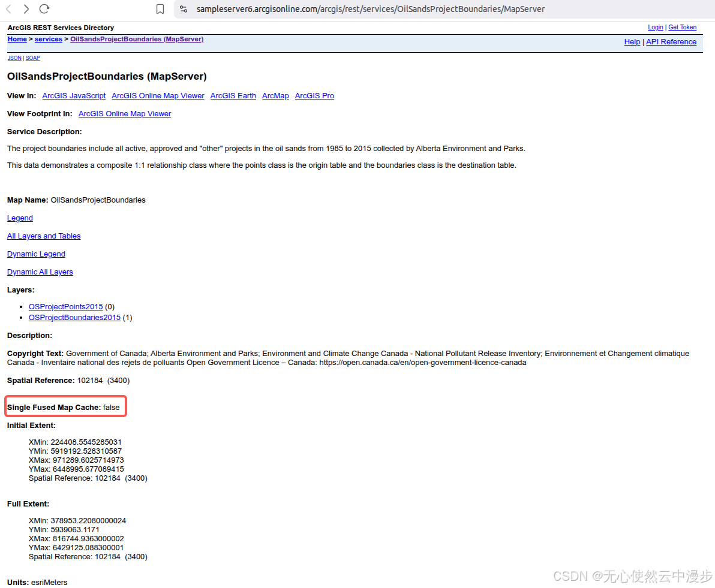Click the Single Fused Map Cache false value
This screenshot has height=588, width=715.
point(111,408)
